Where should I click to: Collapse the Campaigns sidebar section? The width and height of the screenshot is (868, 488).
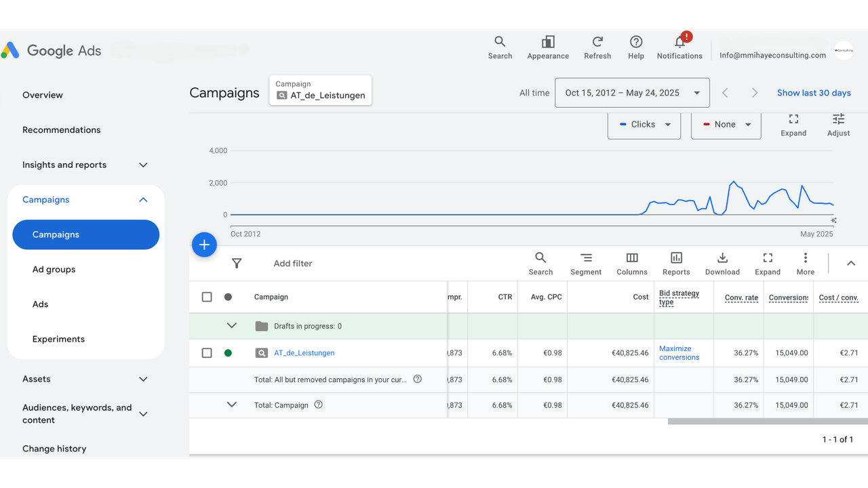pos(143,200)
